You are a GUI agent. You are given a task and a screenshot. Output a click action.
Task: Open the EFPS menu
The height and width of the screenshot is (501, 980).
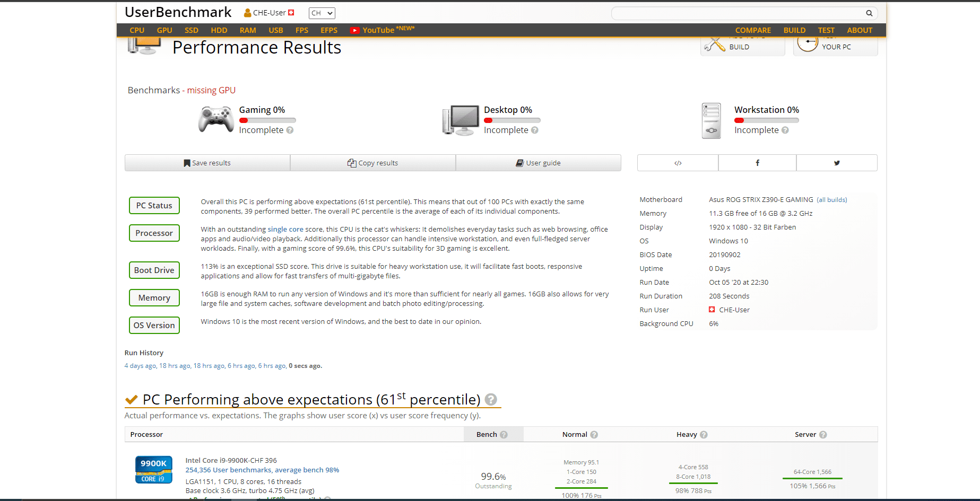click(329, 31)
